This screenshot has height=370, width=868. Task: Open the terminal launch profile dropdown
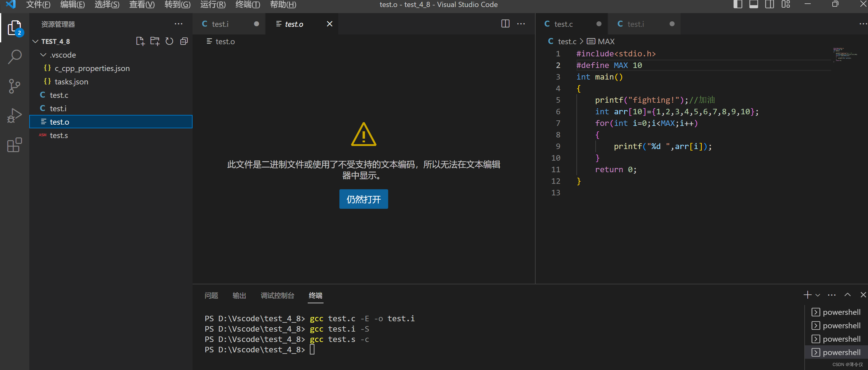(x=817, y=295)
